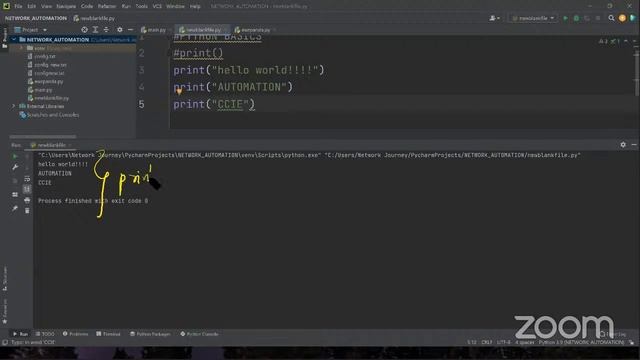Click the pin tab icon in Run panel

[15, 209]
